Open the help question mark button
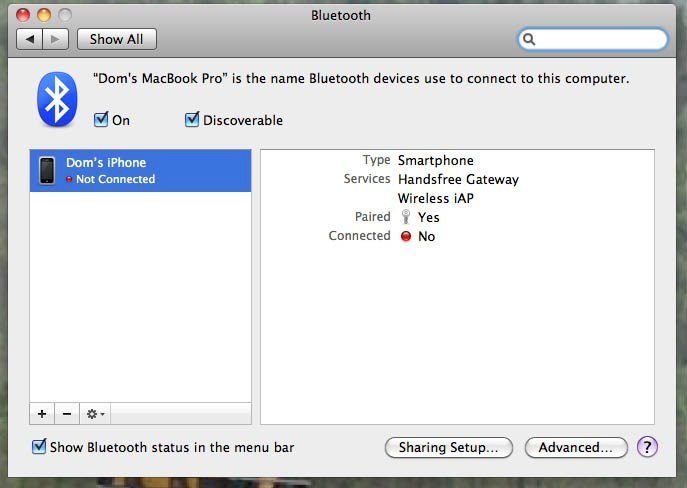This screenshot has width=687, height=488. click(648, 447)
